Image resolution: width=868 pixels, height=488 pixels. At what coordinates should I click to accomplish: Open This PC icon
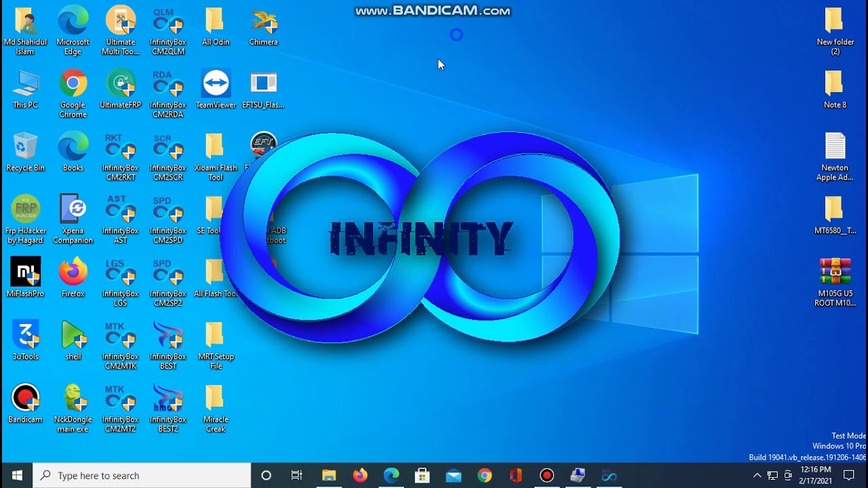[x=25, y=89]
